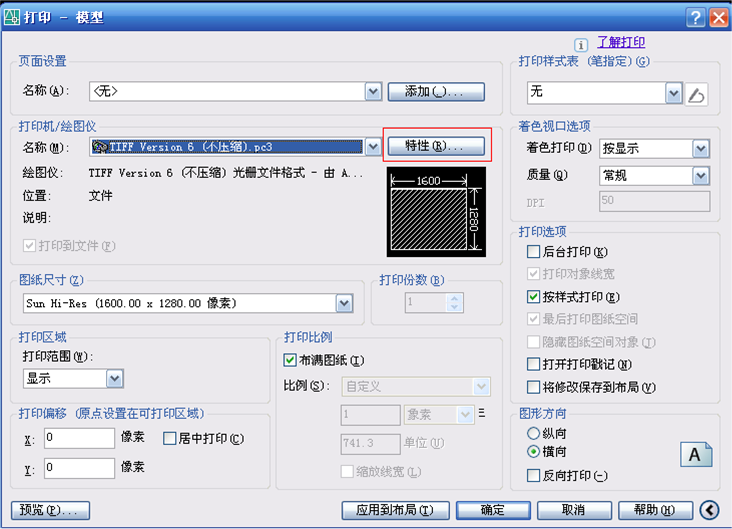Click the AutoCAD icon in the title bar
Screen dimensions: 732x529
pyautogui.click(x=12, y=17)
